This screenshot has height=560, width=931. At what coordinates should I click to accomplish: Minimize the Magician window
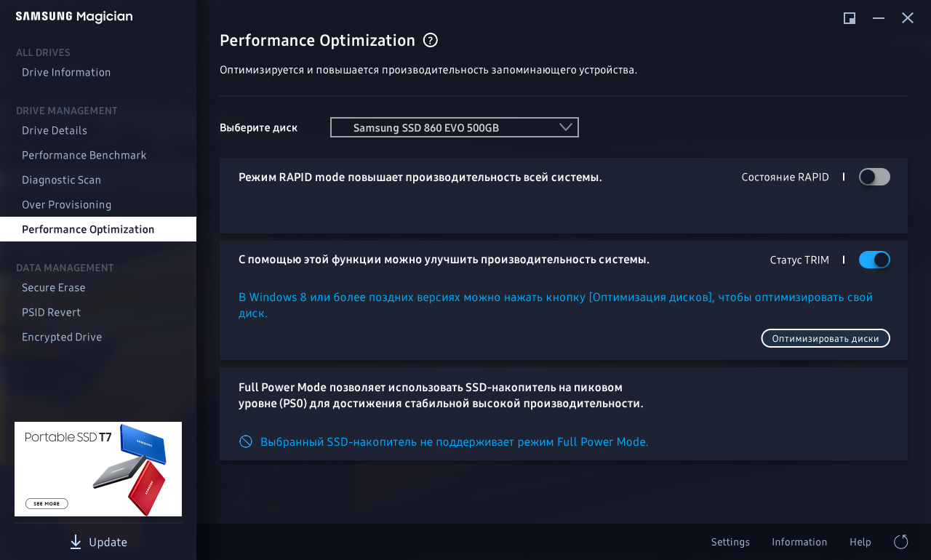(879, 18)
